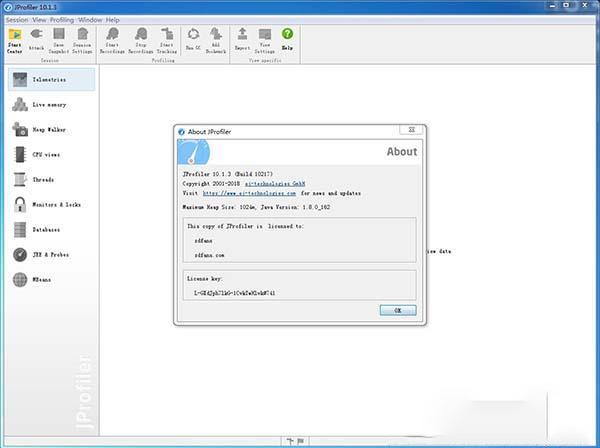Open the CPU views sidebar section
The width and height of the screenshot is (600, 448).
pyautogui.click(x=52, y=155)
